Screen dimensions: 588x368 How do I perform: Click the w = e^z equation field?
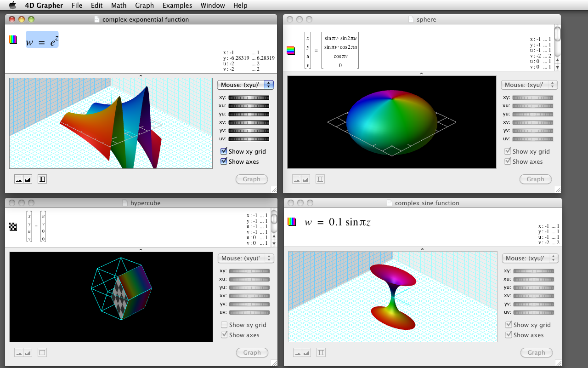(42, 40)
